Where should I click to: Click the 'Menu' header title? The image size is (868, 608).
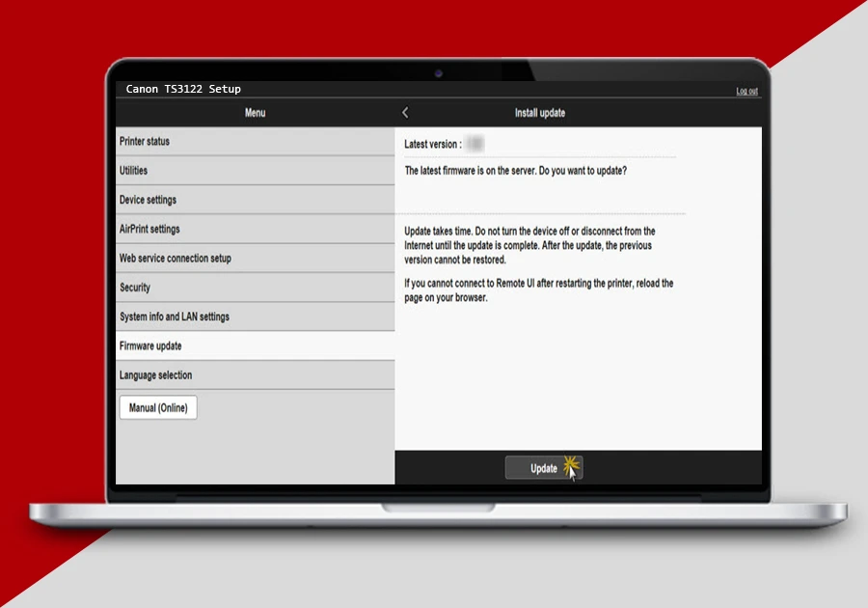point(256,113)
